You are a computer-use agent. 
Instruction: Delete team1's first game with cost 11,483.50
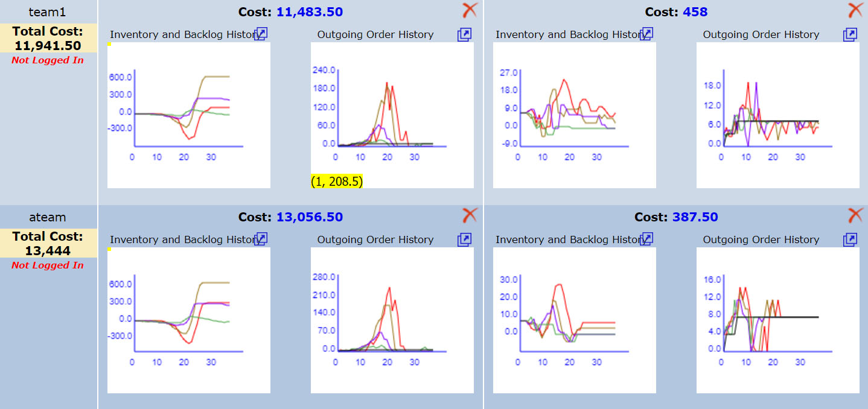tap(470, 10)
